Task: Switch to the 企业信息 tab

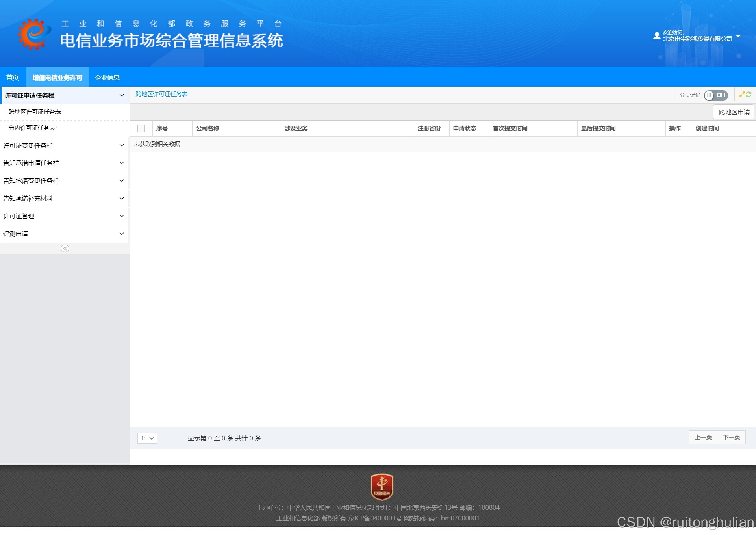Action: (x=107, y=78)
